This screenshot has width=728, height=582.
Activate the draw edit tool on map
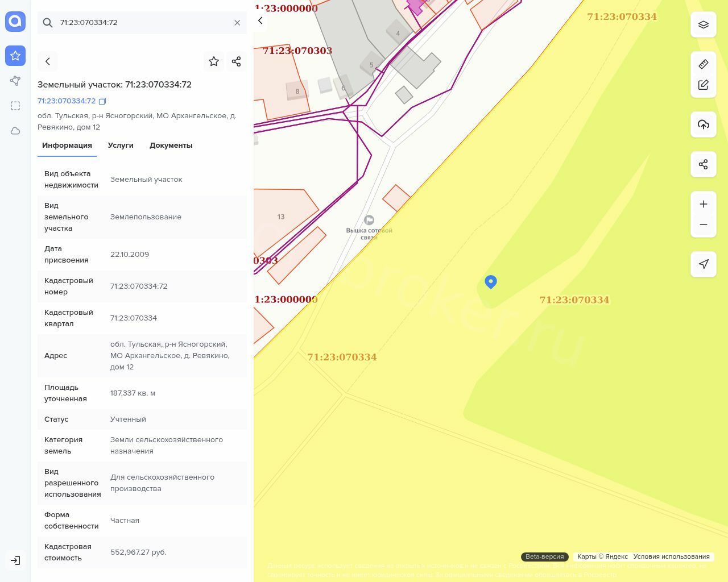tap(704, 85)
